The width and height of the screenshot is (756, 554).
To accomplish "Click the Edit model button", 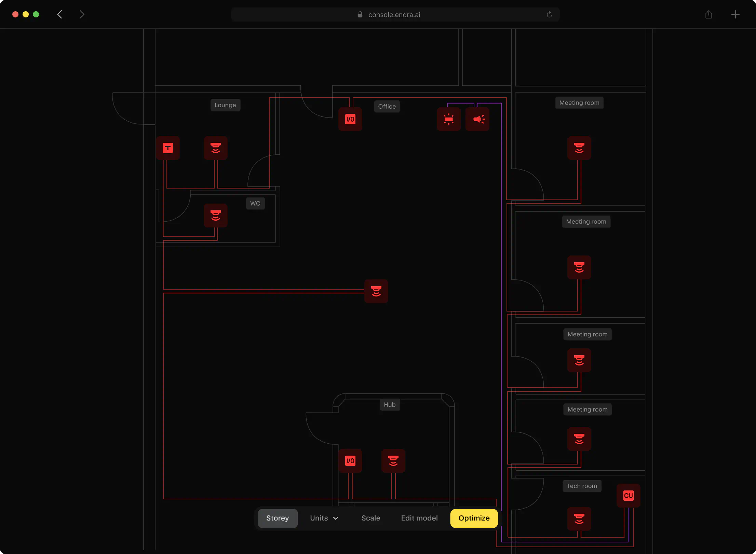I will click(x=419, y=518).
